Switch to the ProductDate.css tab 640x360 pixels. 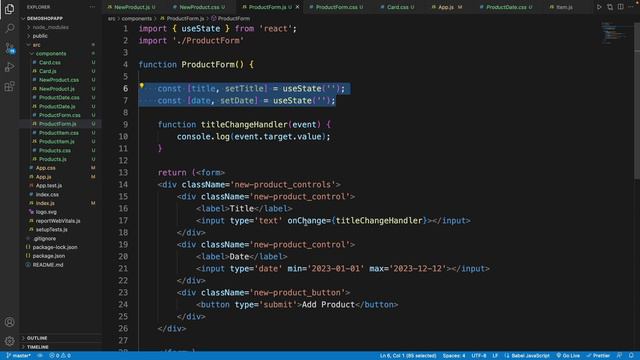[x=506, y=7]
